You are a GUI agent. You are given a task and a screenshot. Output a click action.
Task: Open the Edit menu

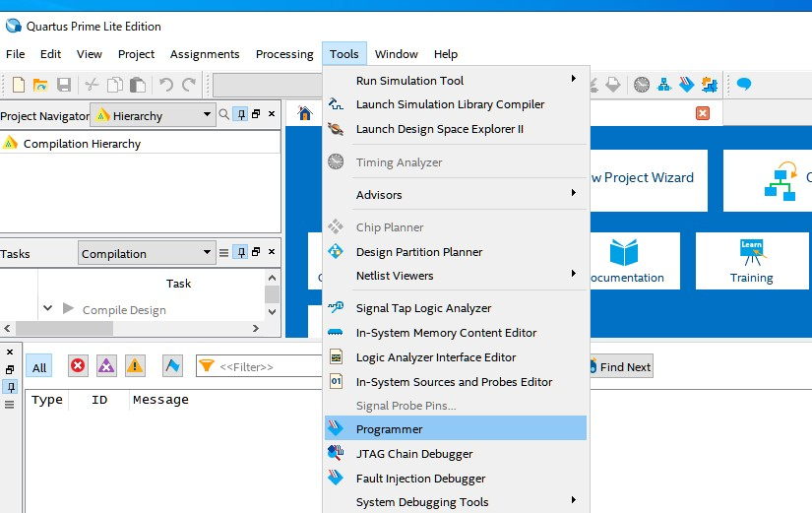[x=51, y=54]
